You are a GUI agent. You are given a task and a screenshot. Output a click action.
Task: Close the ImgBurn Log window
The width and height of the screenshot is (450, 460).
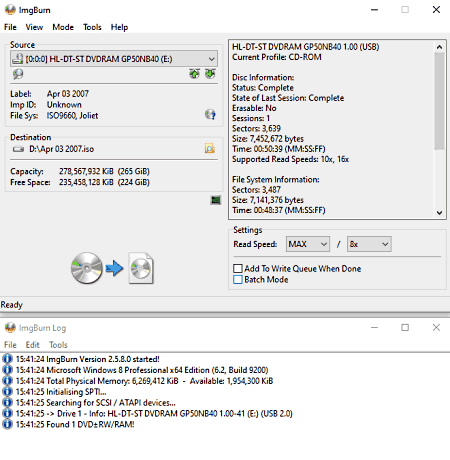tap(436, 328)
